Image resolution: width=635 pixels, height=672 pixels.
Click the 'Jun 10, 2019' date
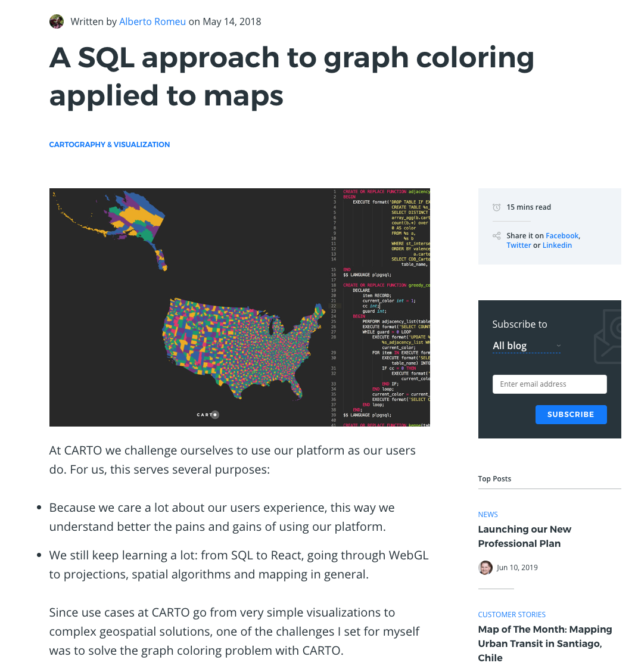click(516, 567)
